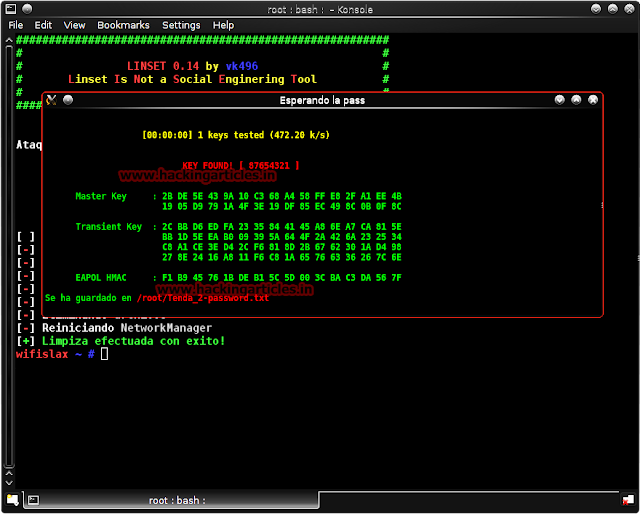The width and height of the screenshot is (640, 514).
Task: Click the xterm icon of Esperando la pass window
Action: click(x=51, y=100)
